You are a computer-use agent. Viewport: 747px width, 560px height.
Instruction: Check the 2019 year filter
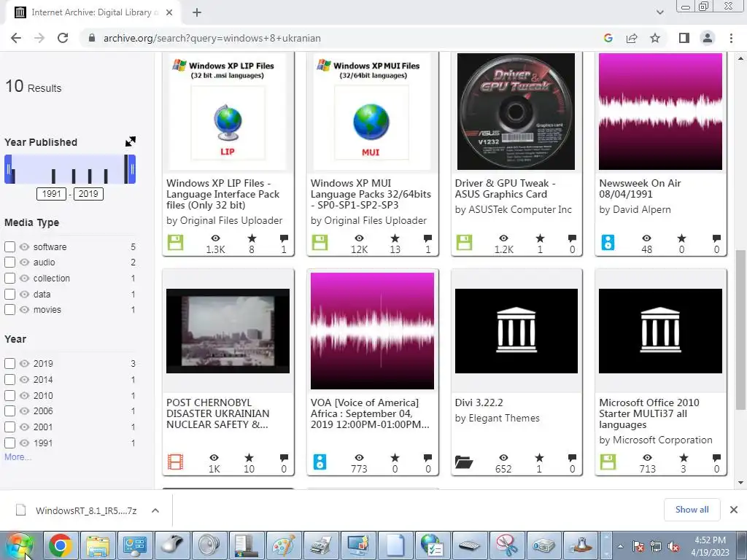[9, 363]
